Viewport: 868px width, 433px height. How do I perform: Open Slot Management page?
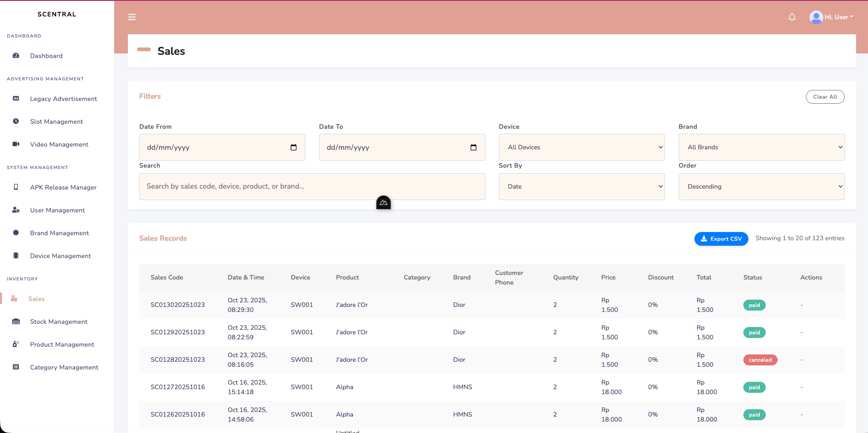tap(57, 121)
